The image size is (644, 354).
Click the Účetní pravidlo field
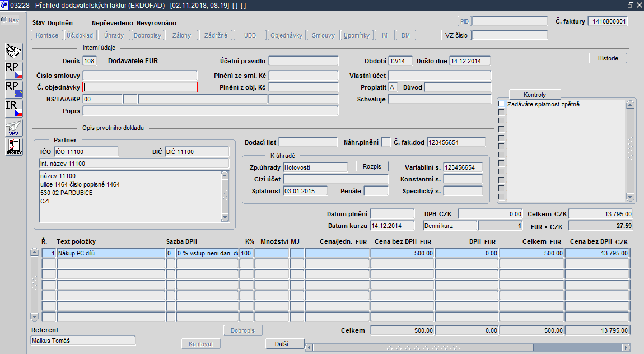[x=304, y=61]
